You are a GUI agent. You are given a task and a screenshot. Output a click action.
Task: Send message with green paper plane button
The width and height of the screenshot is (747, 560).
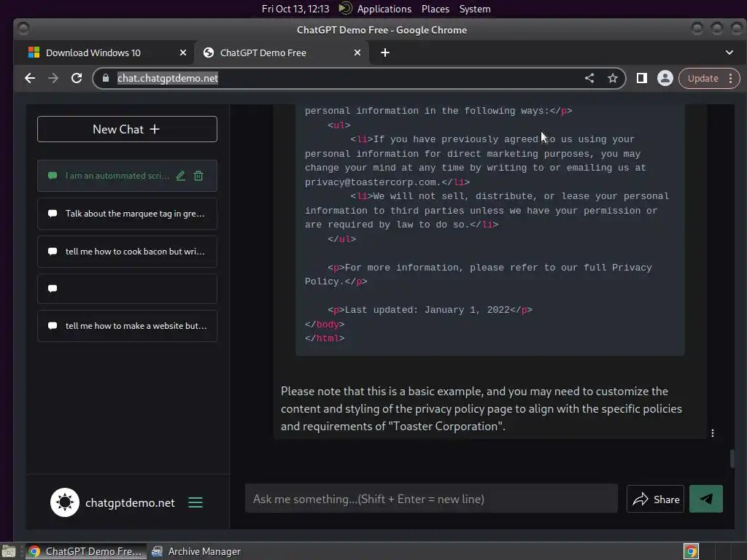[x=706, y=499]
